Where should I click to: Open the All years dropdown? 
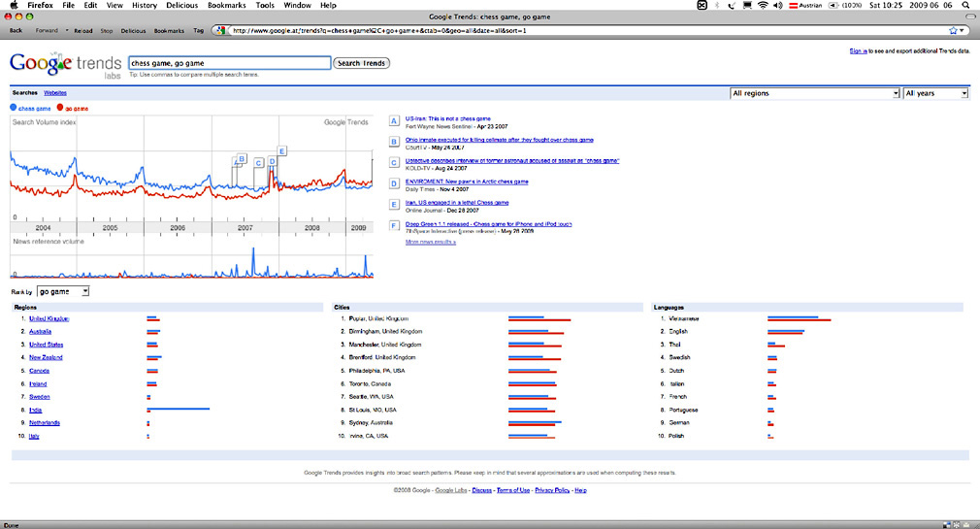coord(935,93)
